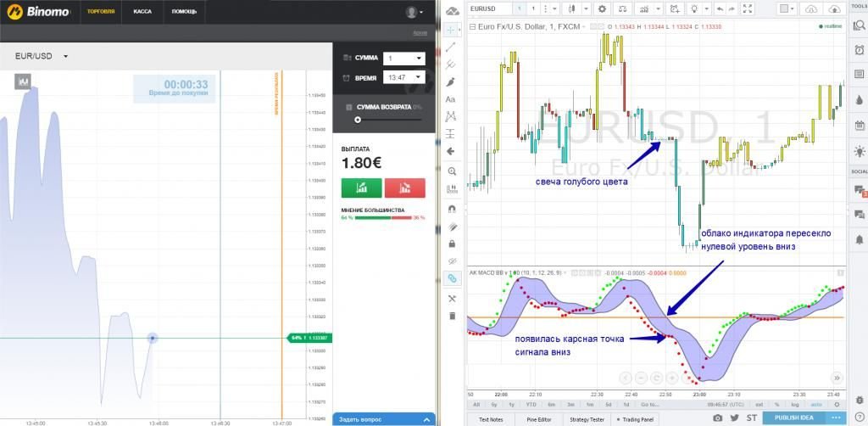The height and width of the screenshot is (426, 868).
Task: Click the PUBLISH IDEA button
Action: click(x=793, y=418)
